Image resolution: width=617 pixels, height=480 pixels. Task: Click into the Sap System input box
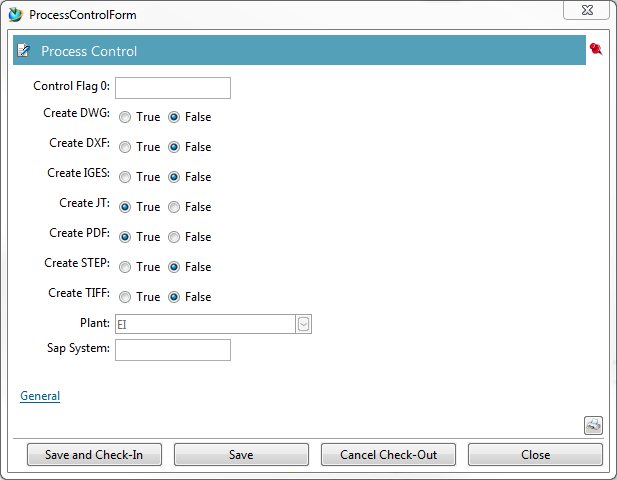(173, 350)
